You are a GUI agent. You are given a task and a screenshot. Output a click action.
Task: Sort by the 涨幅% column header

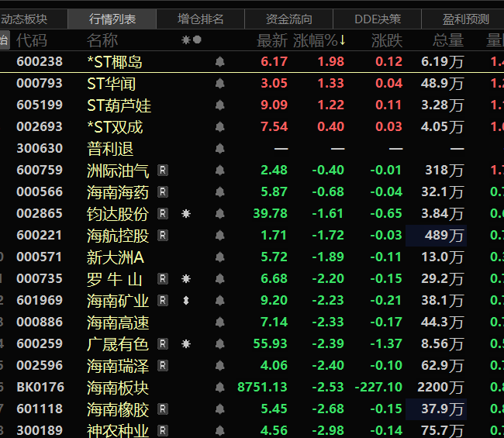[319, 40]
